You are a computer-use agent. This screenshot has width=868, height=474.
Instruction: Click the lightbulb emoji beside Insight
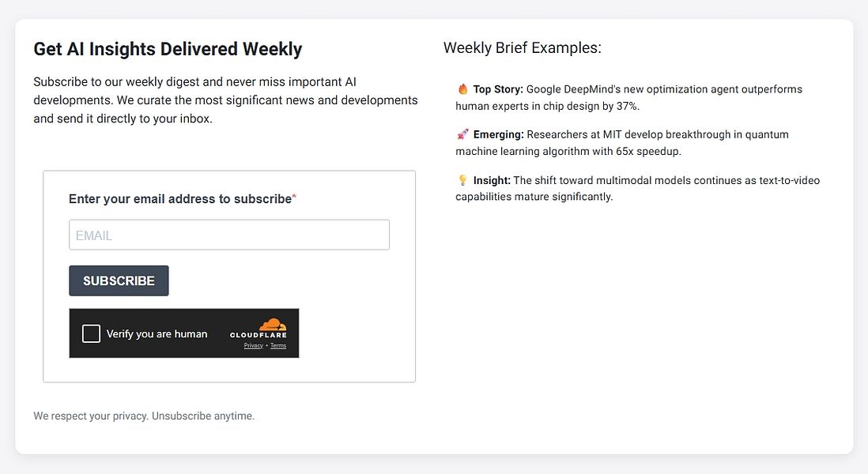pyautogui.click(x=461, y=179)
